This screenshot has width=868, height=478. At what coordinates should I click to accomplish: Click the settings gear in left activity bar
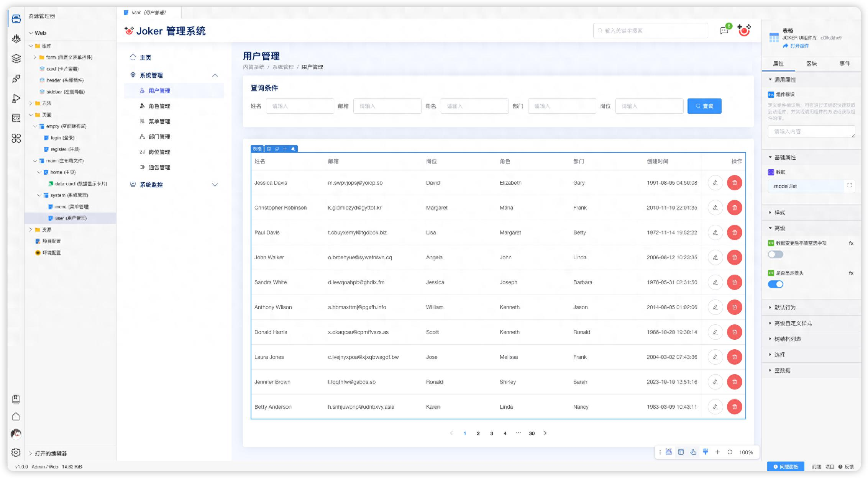(16, 452)
